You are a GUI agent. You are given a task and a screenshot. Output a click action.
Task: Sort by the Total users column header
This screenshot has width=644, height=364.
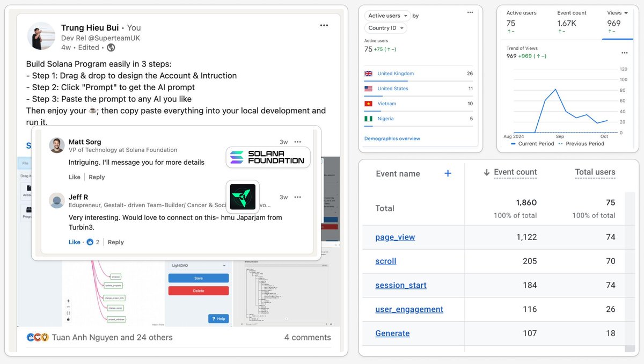coord(595,172)
